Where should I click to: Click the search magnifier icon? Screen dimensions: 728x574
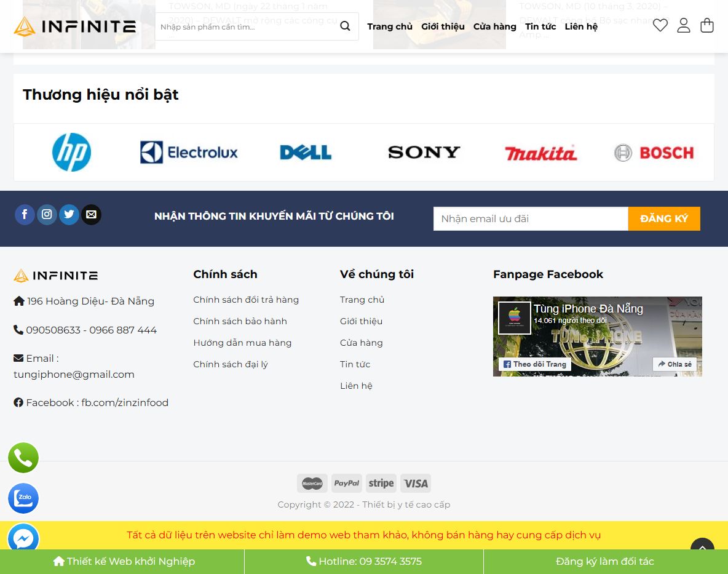[x=345, y=26]
